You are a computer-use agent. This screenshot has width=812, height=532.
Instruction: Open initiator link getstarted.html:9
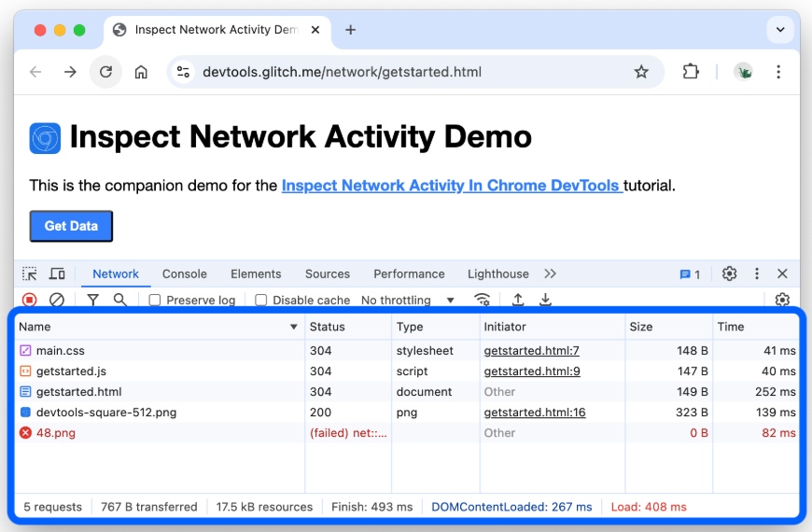coord(532,371)
